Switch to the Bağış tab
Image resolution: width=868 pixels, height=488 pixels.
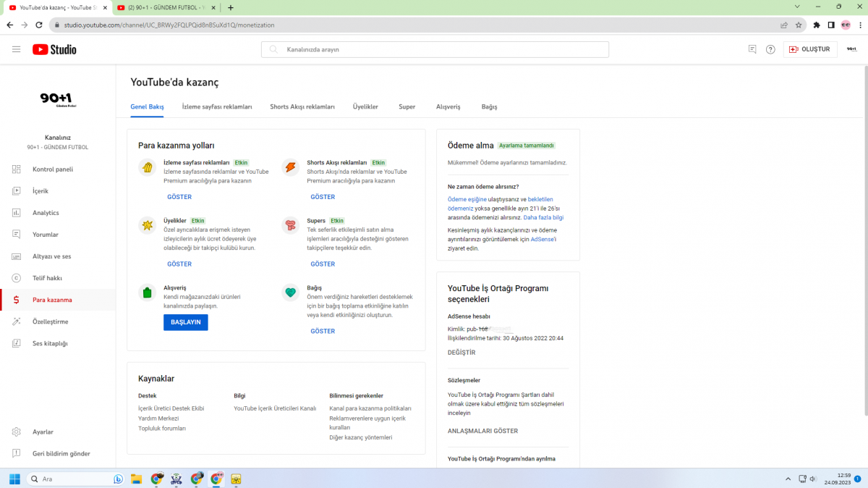tap(489, 106)
